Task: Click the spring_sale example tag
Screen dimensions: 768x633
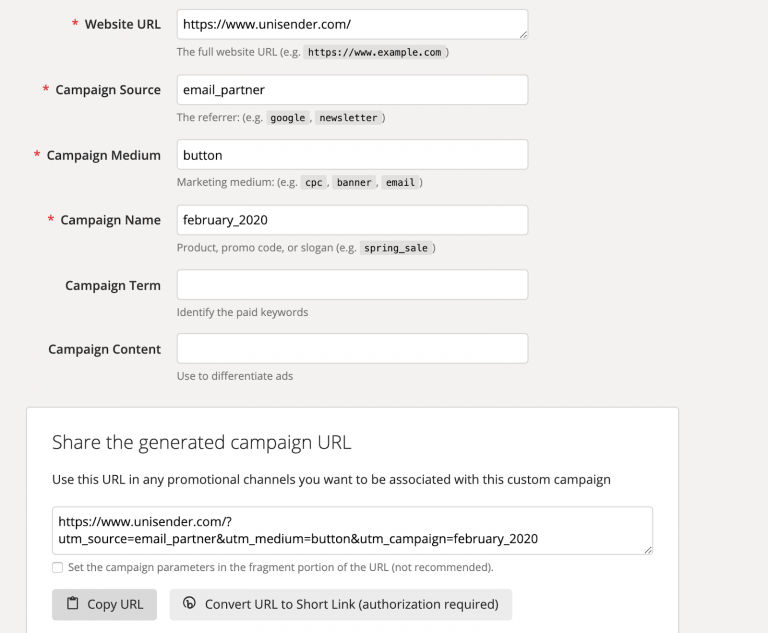Action: coord(396,248)
